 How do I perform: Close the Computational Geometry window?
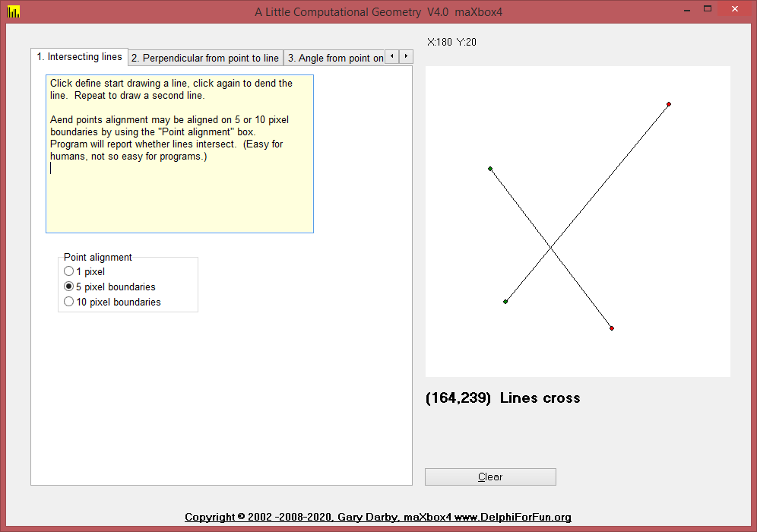coord(735,9)
